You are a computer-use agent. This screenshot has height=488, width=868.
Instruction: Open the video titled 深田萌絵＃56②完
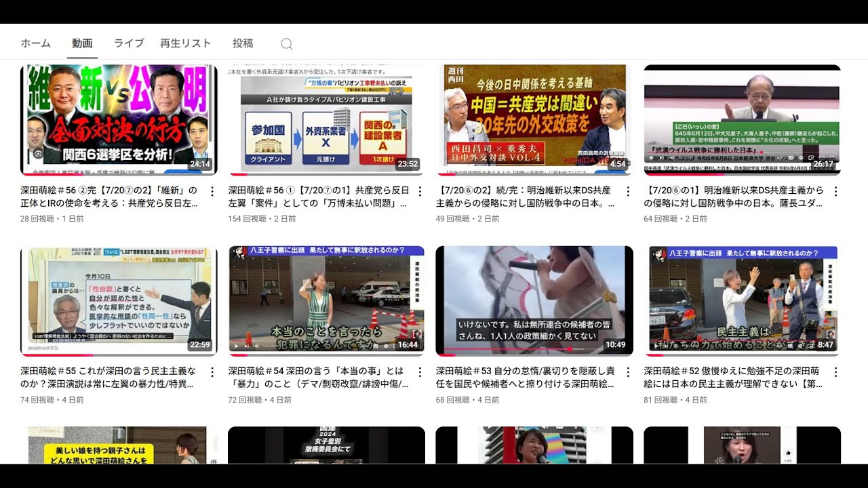click(x=108, y=197)
